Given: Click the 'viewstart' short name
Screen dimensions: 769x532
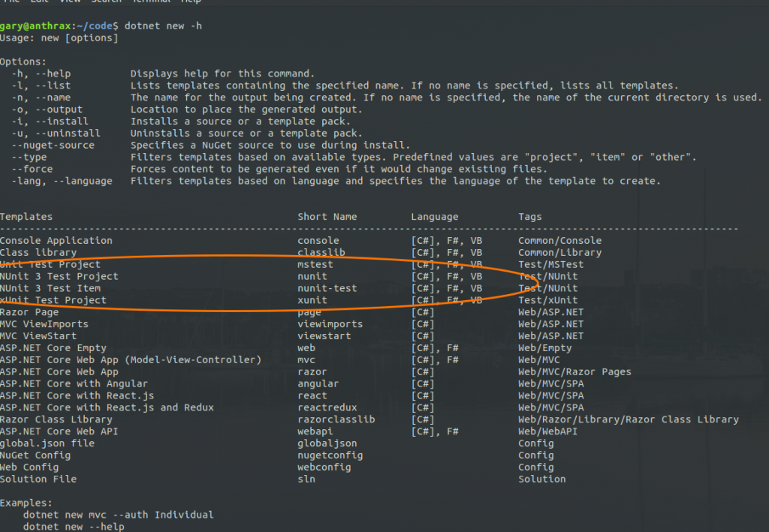Looking at the screenshot, I should (x=324, y=336).
